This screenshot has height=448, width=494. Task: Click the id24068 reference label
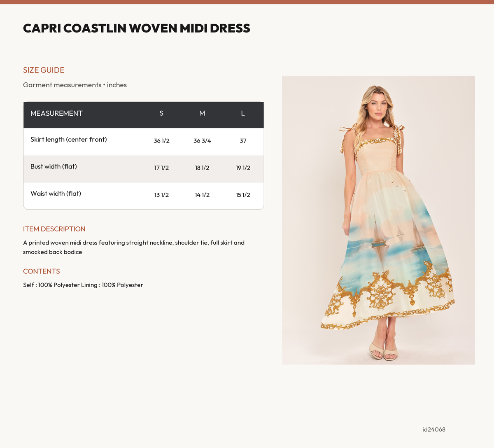[x=434, y=429]
